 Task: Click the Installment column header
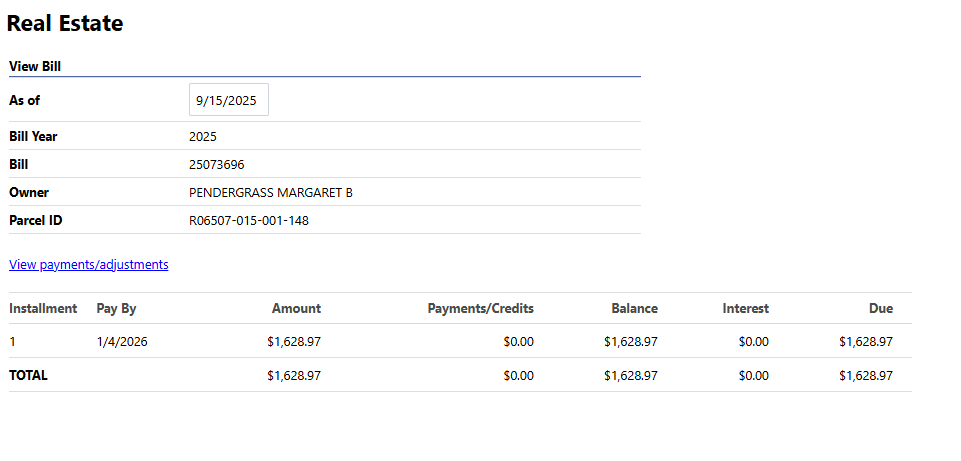[43, 308]
